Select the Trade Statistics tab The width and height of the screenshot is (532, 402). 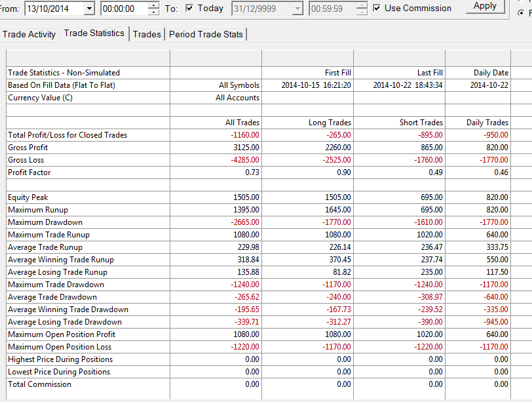[94, 33]
